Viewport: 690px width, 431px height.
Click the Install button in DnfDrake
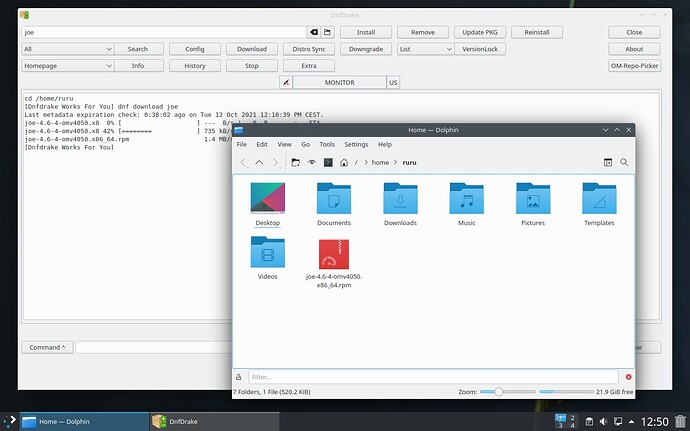[x=366, y=32]
